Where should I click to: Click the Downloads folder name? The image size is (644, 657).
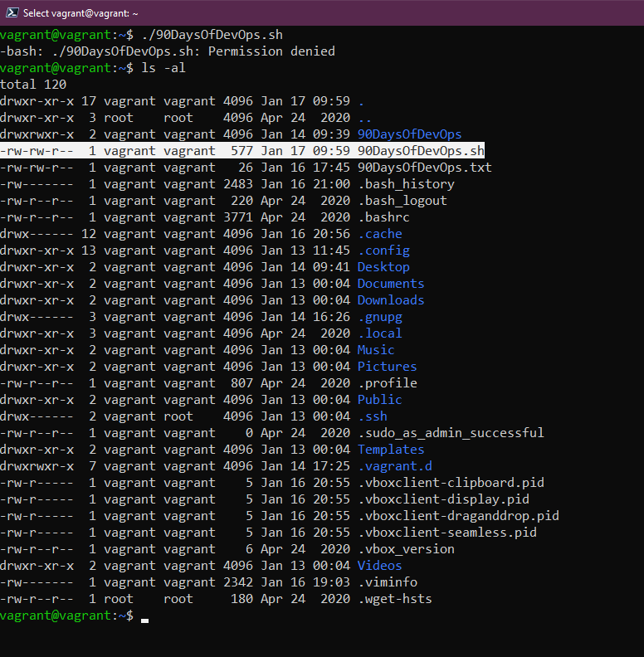(391, 300)
